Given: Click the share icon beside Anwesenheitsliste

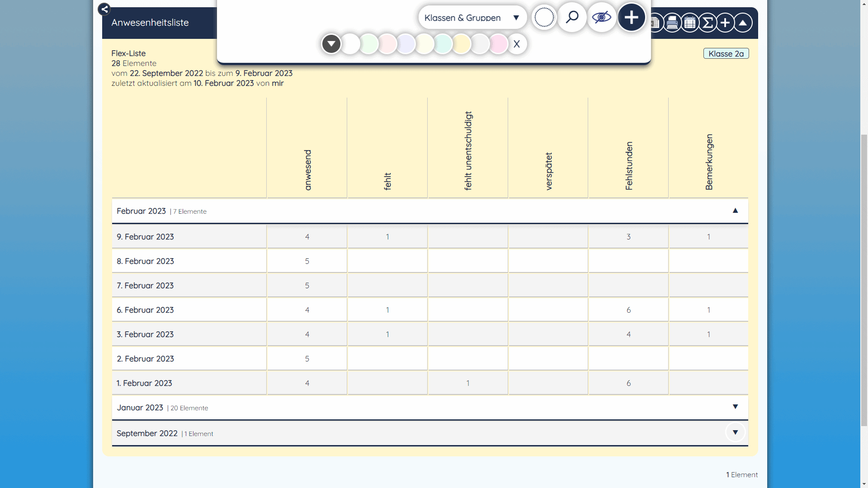Looking at the screenshot, I should click(104, 9).
